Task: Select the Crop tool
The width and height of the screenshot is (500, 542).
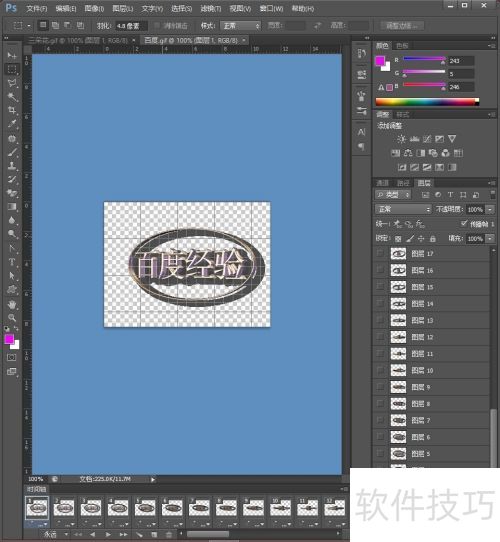Action: [x=12, y=111]
